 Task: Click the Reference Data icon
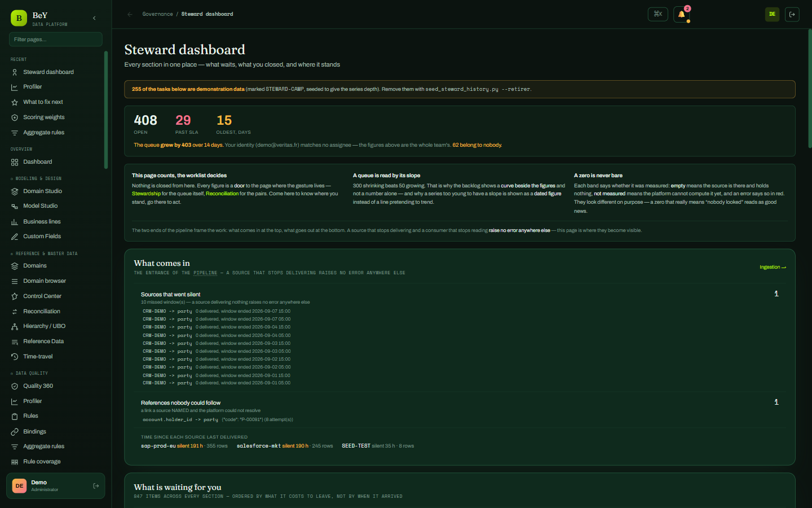tap(15, 341)
